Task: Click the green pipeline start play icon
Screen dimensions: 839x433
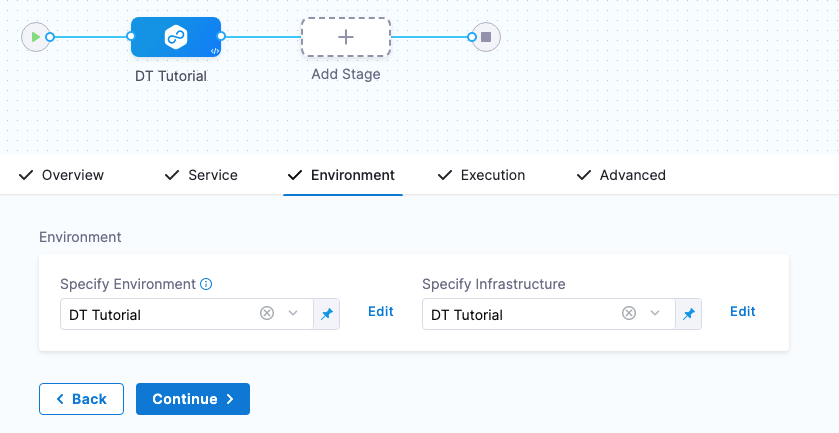Action: [35, 37]
